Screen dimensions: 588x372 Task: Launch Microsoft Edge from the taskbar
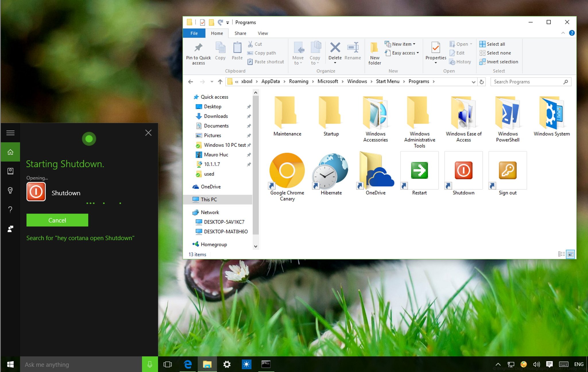pos(188,364)
